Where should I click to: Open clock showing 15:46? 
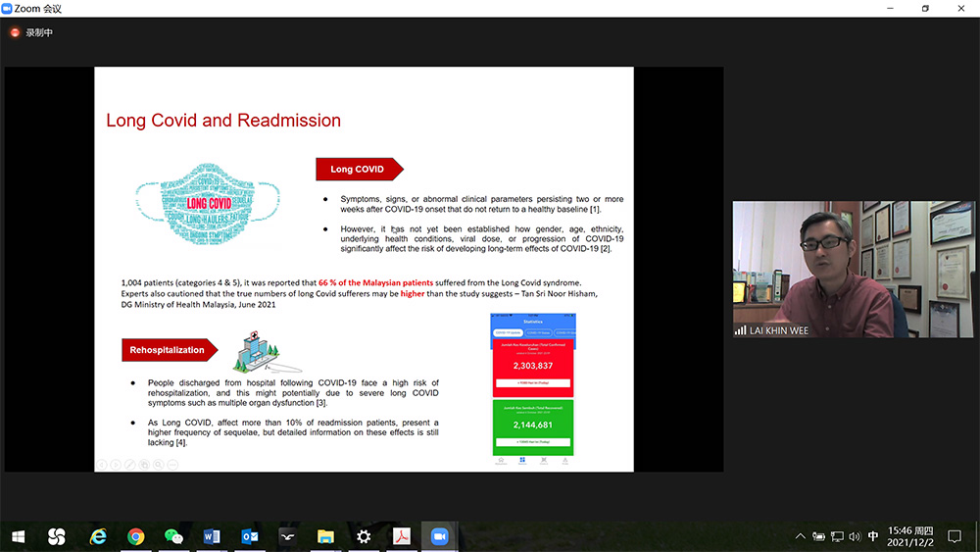pos(910,536)
